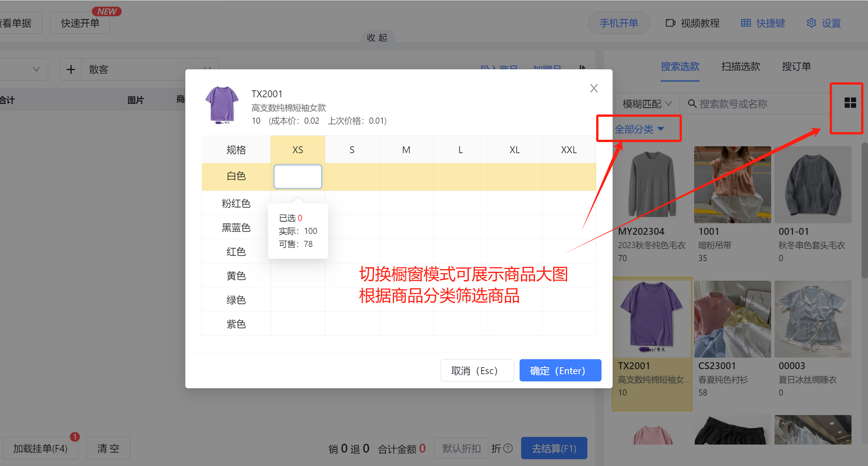Select the CS23001 春夏纯色衬衫 thumbnail

pos(732,319)
